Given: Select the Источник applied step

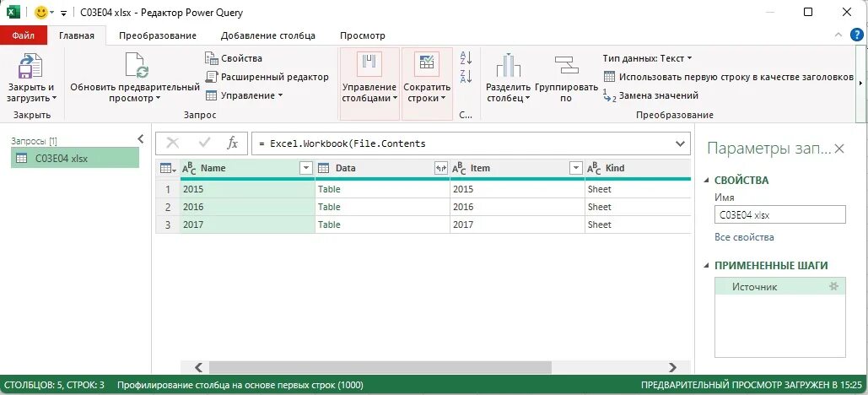Looking at the screenshot, I should (780, 286).
